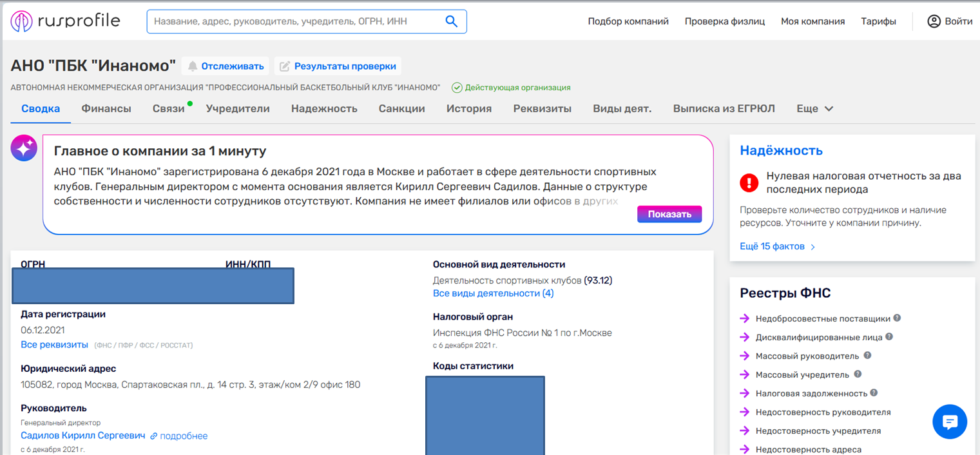The image size is (980, 455).
Task: Click the rusprofile logo
Action: (x=65, y=21)
